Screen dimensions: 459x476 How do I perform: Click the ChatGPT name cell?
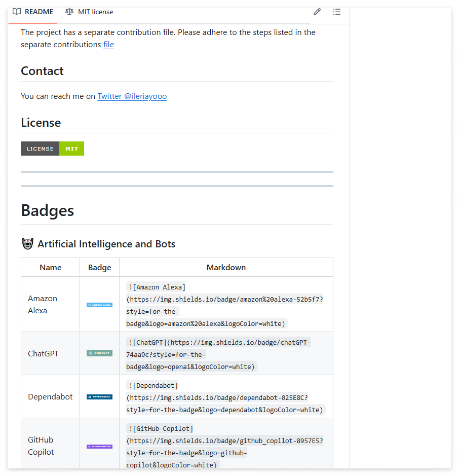coord(50,354)
